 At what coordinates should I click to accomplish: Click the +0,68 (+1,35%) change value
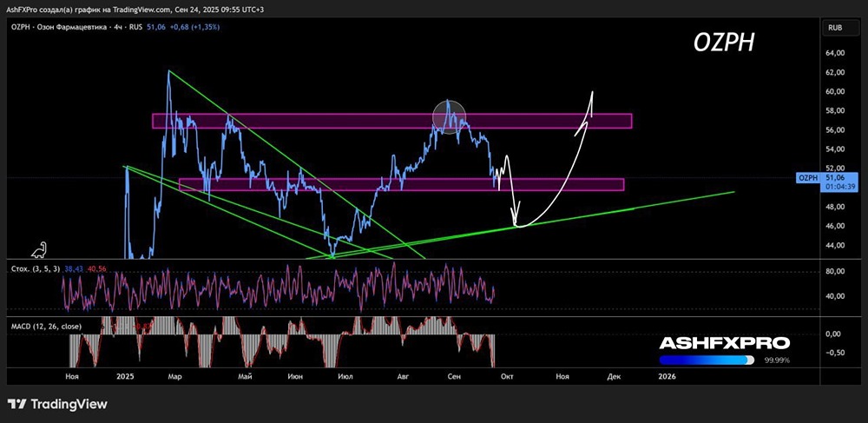(x=194, y=27)
